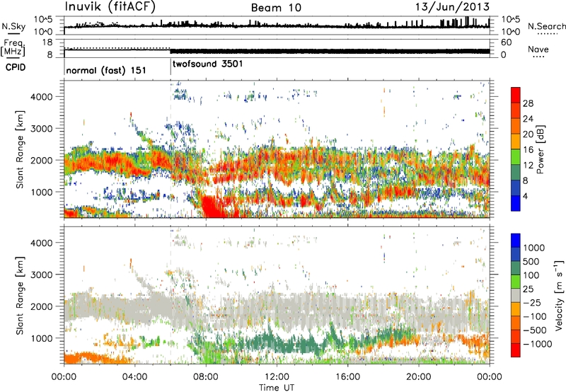The height and width of the screenshot is (392, 566).
Task: Click the gray segment of the velocity color bar
Action: tap(516, 295)
